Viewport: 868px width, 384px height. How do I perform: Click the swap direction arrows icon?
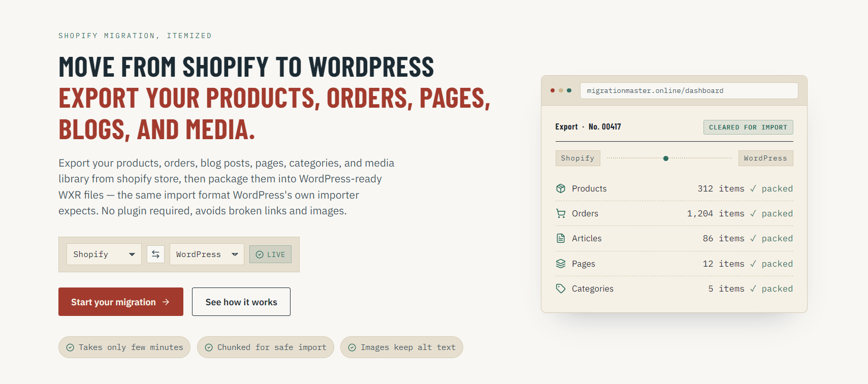pos(155,254)
